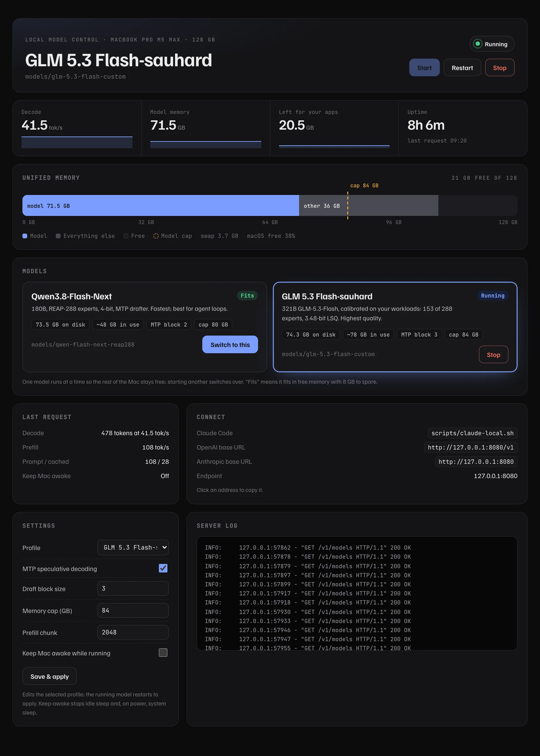This screenshot has width=540, height=756.
Task: Click the last request 09:20 text
Action: (437, 141)
